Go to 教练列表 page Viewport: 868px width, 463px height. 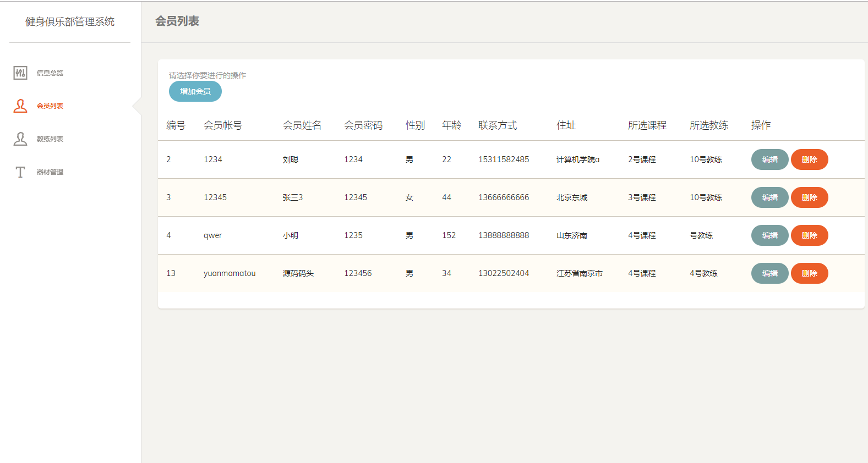pos(50,139)
